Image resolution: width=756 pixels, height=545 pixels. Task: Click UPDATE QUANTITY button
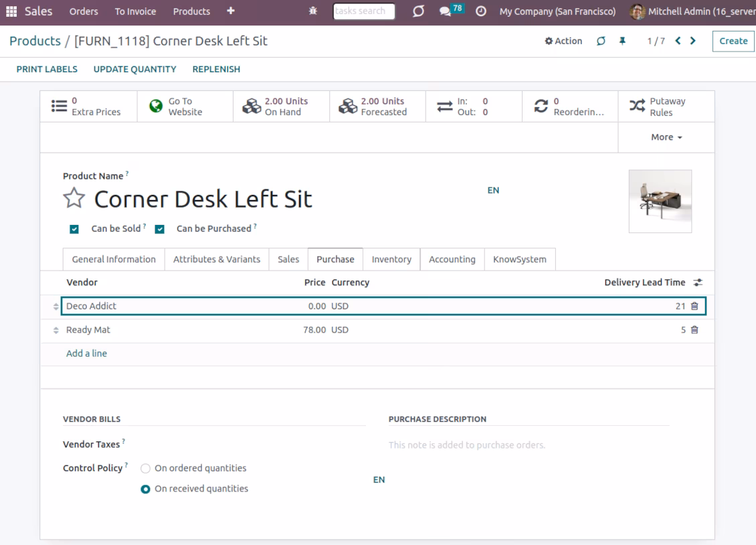pyautogui.click(x=135, y=70)
